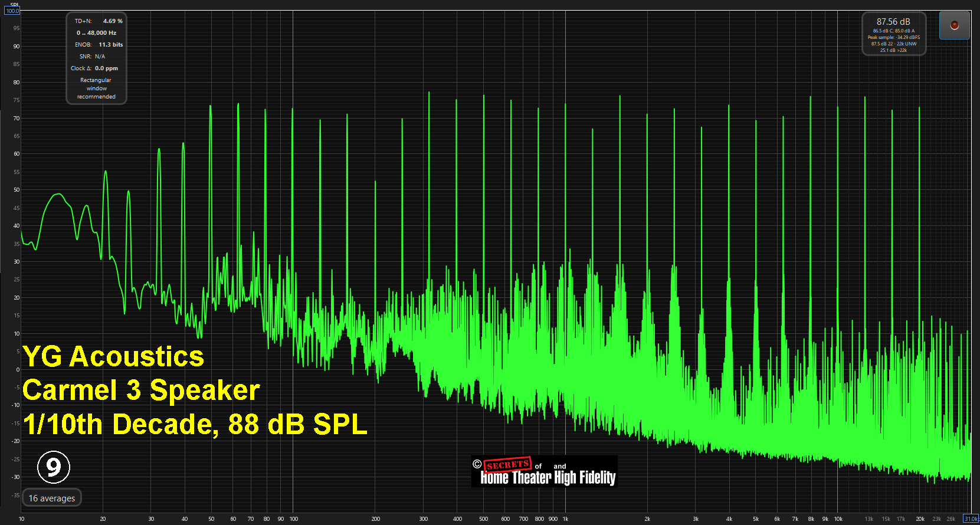Viewport: 980px width, 525px height.
Task: Click the 1/10th Decade, 88 dB SPL caption
Action: click(195, 424)
